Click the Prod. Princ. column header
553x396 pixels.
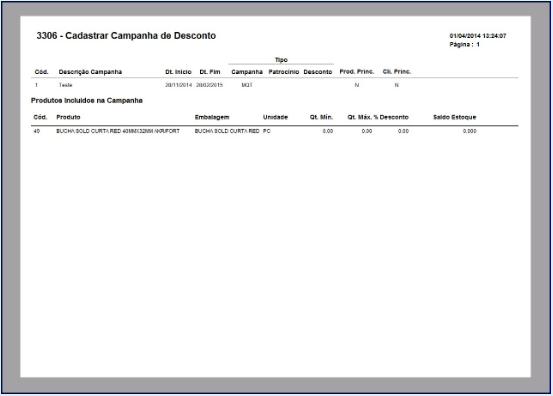point(357,72)
